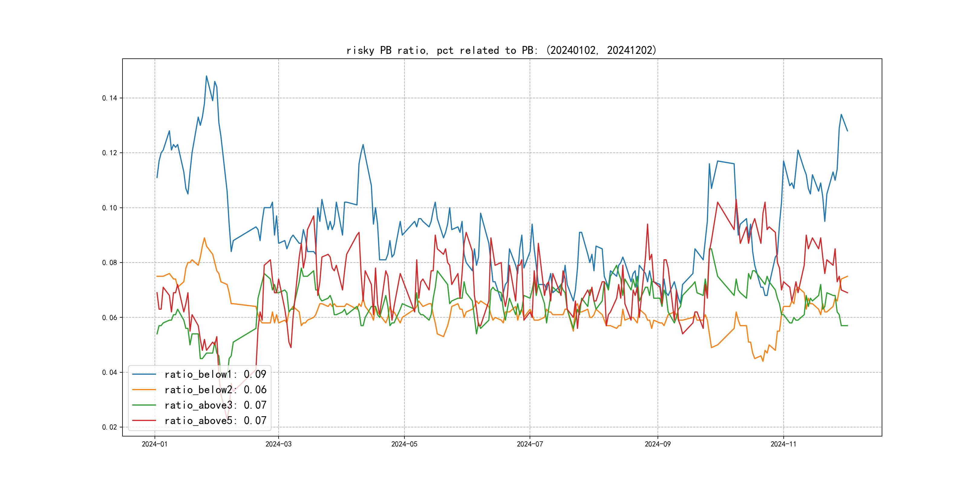This screenshot has width=980, height=490.
Task: Click the 2024-05 x-axis label
Action: 404,444
